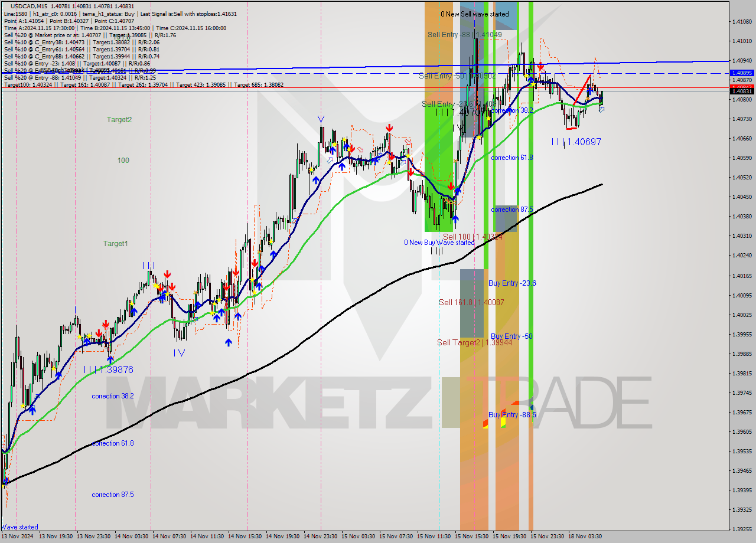Select 'correction 87.5' label above 'Wave started'
Viewport: 756px width, 543px height.
[x=112, y=495]
